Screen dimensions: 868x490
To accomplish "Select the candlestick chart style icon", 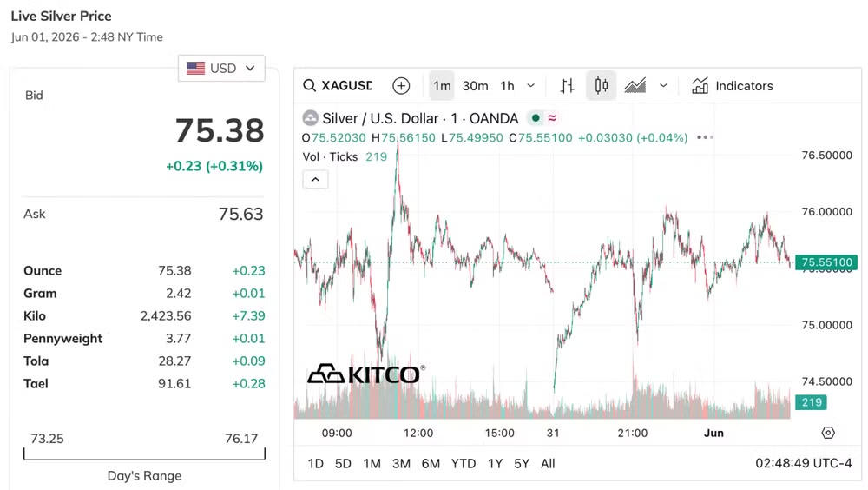I will (602, 85).
